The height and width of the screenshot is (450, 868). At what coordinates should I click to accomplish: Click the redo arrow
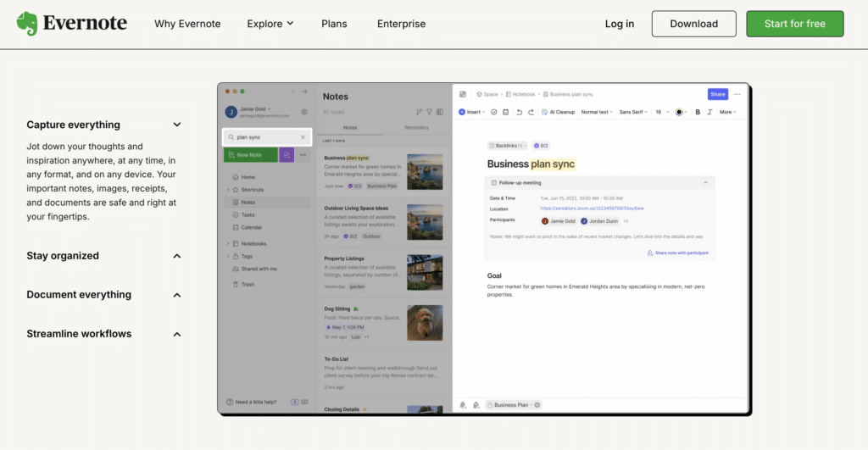click(531, 112)
